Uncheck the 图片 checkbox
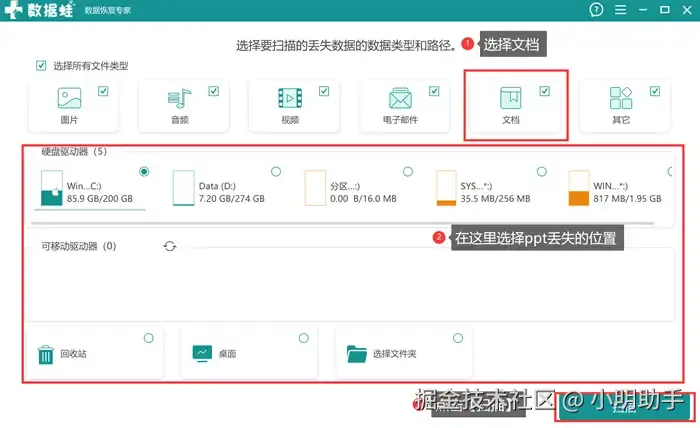Screen dimensions: 700x428 (x=103, y=91)
